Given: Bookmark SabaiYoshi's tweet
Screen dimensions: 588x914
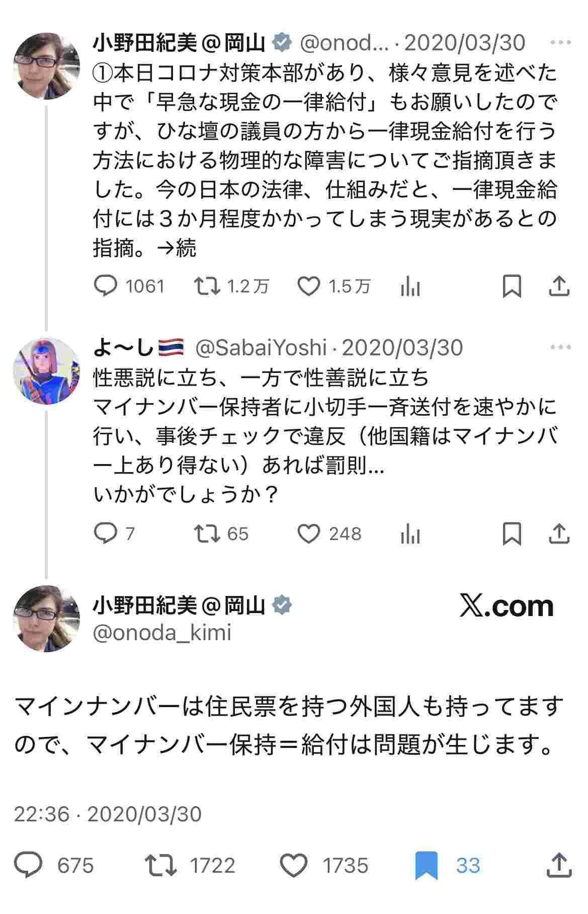Looking at the screenshot, I should (512, 534).
